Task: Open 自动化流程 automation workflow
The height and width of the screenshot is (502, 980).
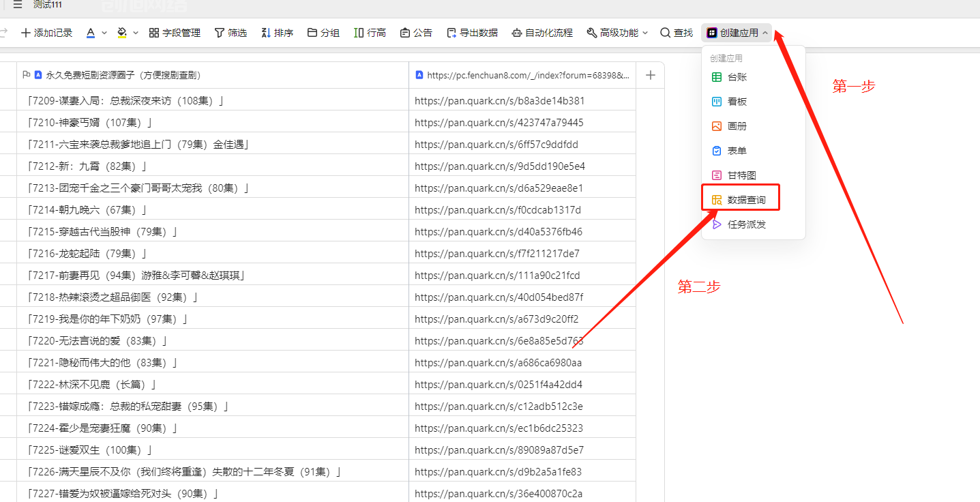Action: (x=542, y=33)
